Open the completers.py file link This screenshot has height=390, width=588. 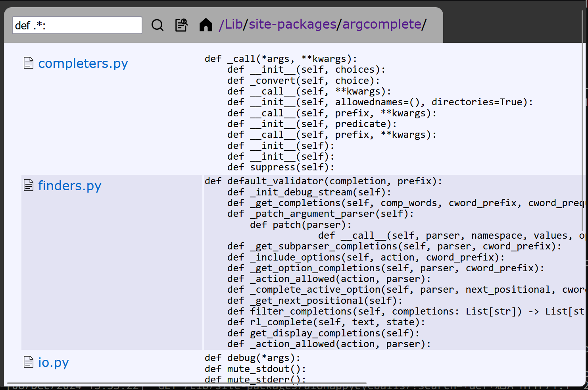click(x=83, y=64)
